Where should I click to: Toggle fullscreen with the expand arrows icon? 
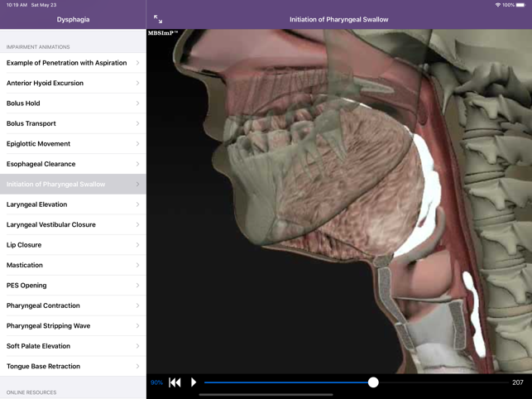point(158,19)
